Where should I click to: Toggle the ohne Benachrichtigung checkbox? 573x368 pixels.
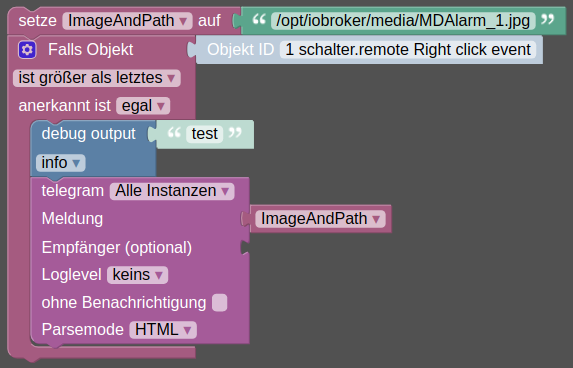[220, 303]
